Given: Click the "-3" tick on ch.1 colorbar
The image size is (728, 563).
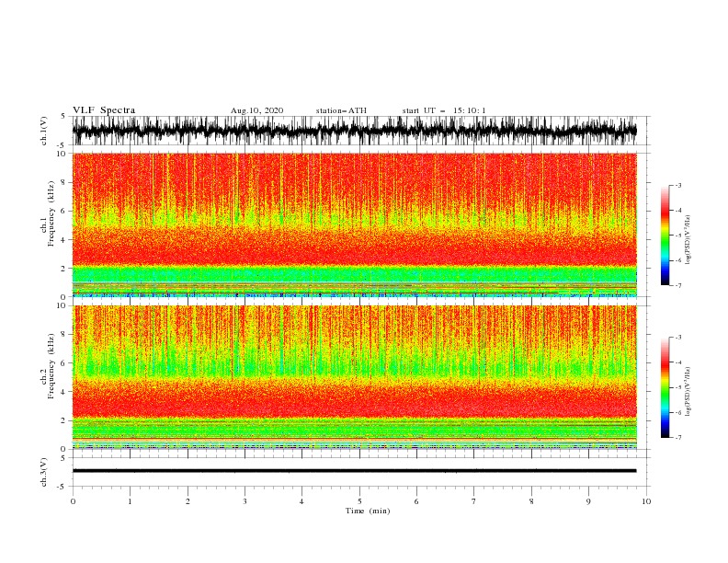Looking at the screenshot, I should (x=677, y=185).
